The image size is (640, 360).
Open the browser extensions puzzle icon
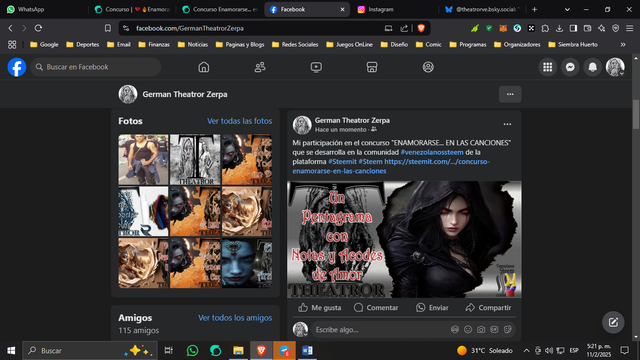[x=545, y=28]
